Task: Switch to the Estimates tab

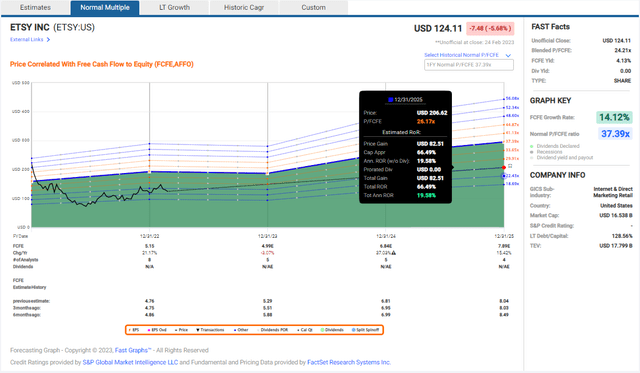Action: pos(36,7)
